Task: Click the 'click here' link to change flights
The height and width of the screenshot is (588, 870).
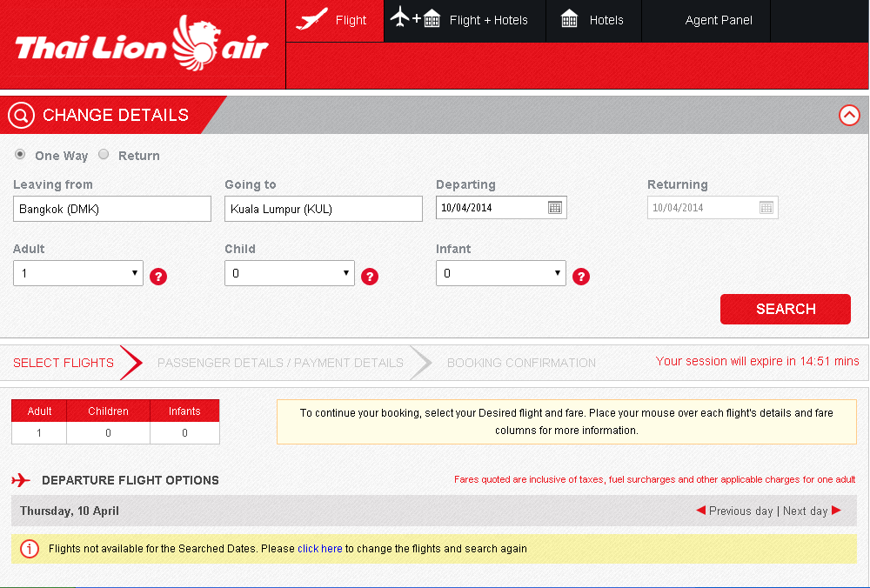Action: coord(319,549)
